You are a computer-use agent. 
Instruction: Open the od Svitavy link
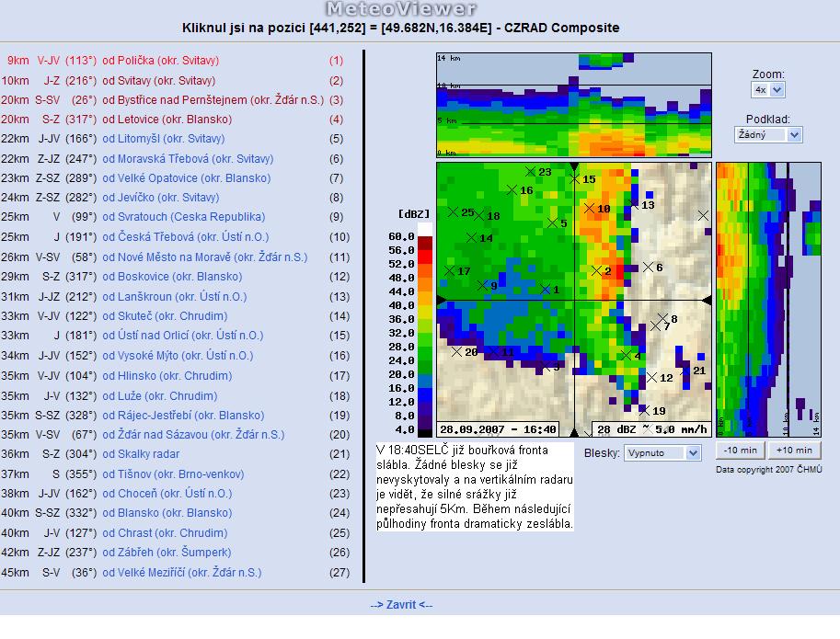point(158,81)
